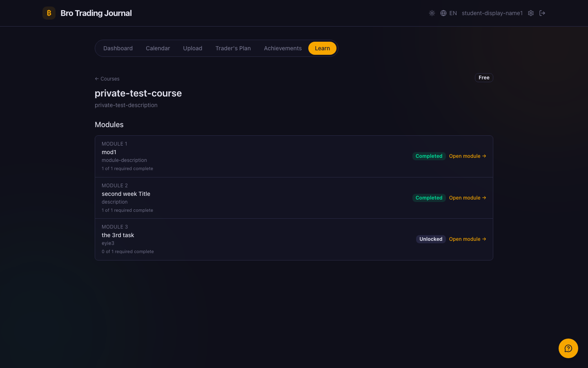
Task: Switch to the Calendar tab
Action: point(158,48)
